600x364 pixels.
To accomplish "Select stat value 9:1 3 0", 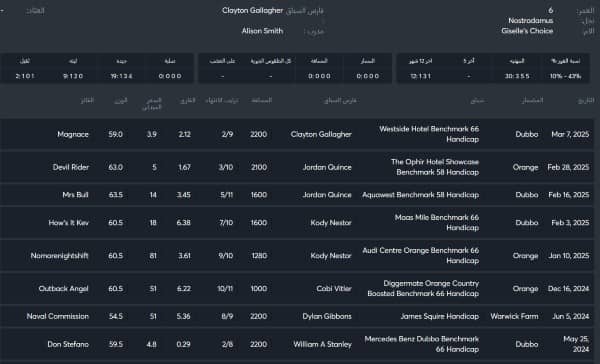I will [73, 76].
